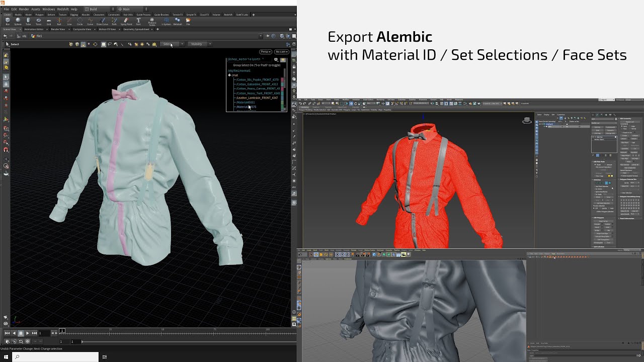Open the Persp view dropdown
This screenshot has height=362, width=644.
[266, 52]
